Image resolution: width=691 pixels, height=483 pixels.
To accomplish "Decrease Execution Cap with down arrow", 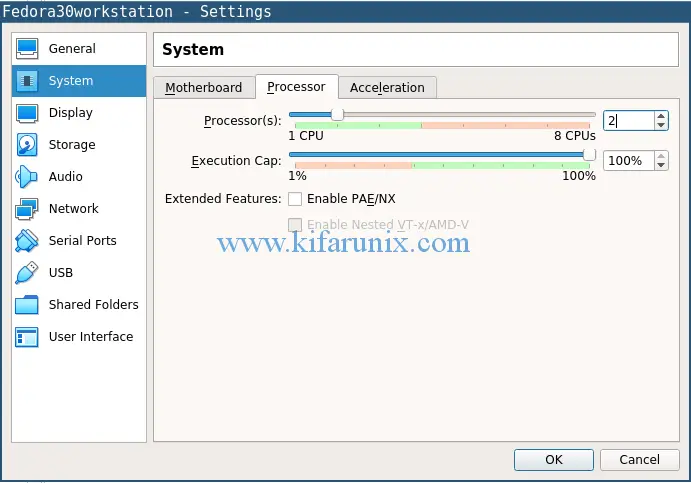I will [661, 165].
